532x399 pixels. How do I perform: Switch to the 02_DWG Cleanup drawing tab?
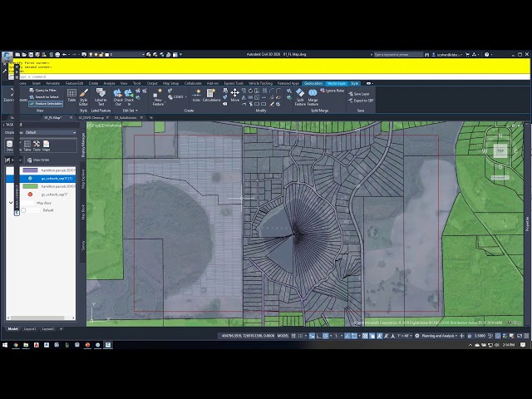point(91,118)
